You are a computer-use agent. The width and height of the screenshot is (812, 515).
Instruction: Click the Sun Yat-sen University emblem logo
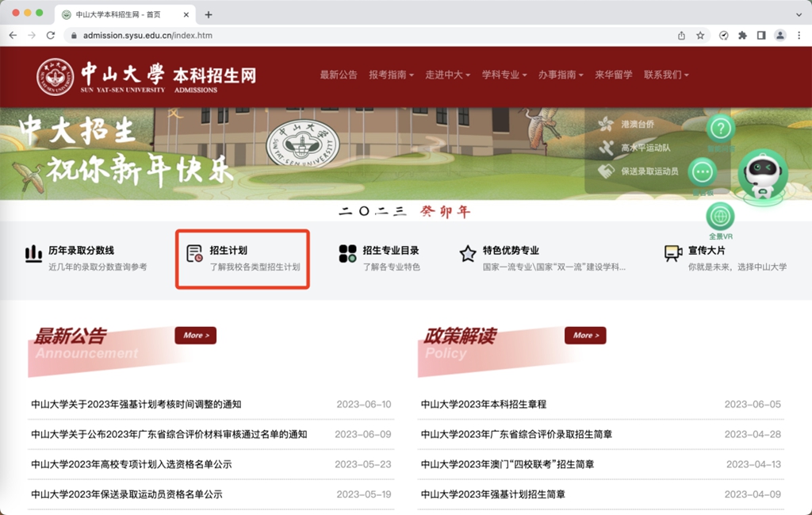pos(55,77)
